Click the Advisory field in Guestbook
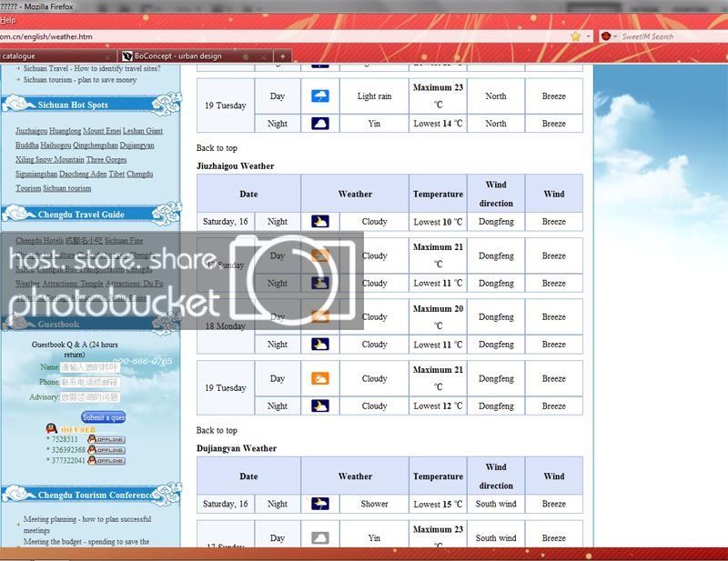The width and height of the screenshot is (728, 561). pos(90,397)
